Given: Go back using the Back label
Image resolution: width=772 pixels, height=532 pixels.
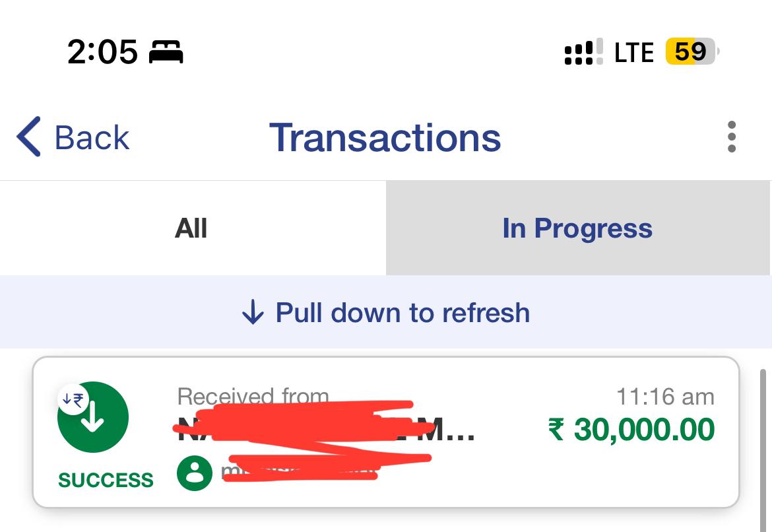Looking at the screenshot, I should click(x=92, y=137).
